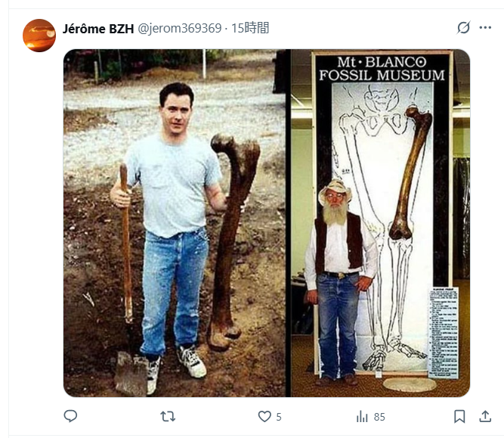Bookmark this post

click(459, 416)
